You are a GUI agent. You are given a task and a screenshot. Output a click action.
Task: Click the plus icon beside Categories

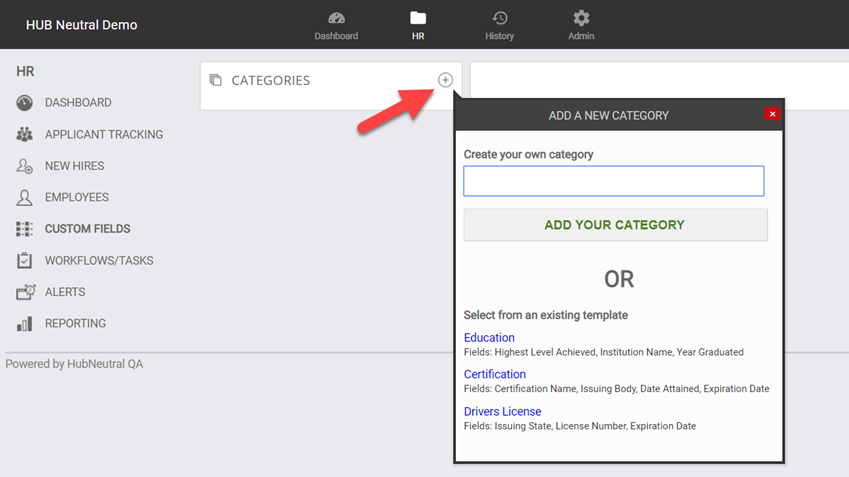[445, 80]
